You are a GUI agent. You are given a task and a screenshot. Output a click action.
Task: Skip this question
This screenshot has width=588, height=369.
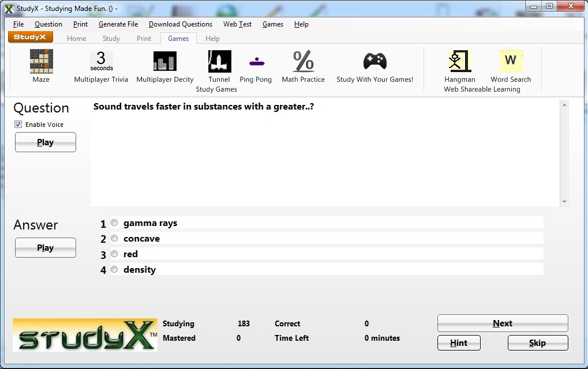(538, 343)
